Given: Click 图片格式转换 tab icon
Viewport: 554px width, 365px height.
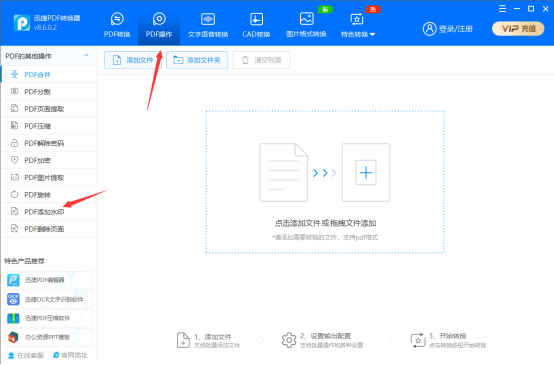Looking at the screenshot, I should [x=306, y=19].
